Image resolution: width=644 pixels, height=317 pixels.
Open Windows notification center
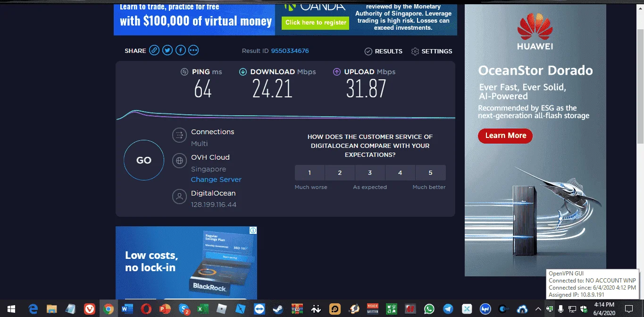629,309
